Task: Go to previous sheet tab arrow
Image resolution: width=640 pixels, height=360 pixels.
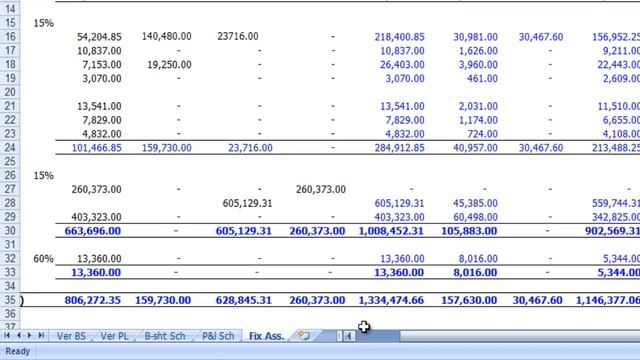Action: coord(18,336)
